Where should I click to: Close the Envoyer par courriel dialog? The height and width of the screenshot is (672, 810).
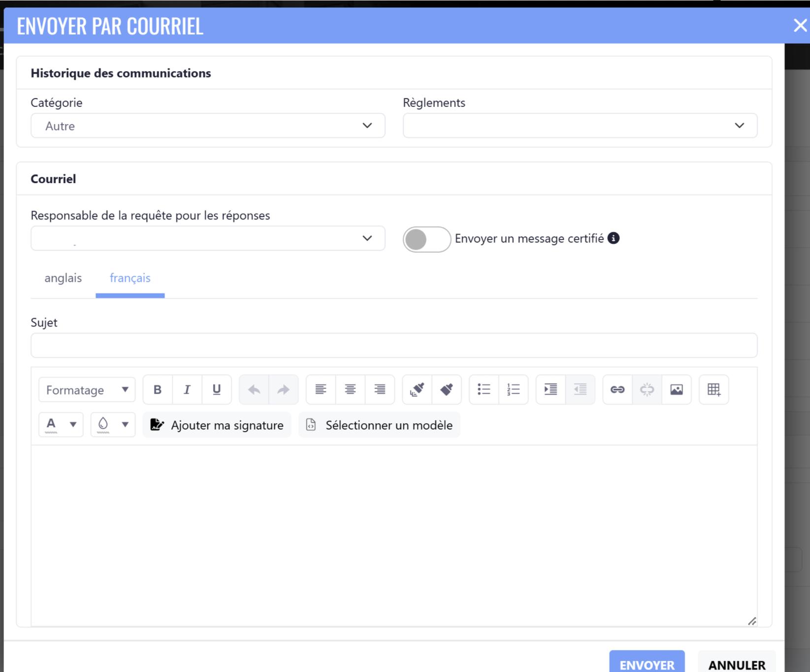point(800,25)
